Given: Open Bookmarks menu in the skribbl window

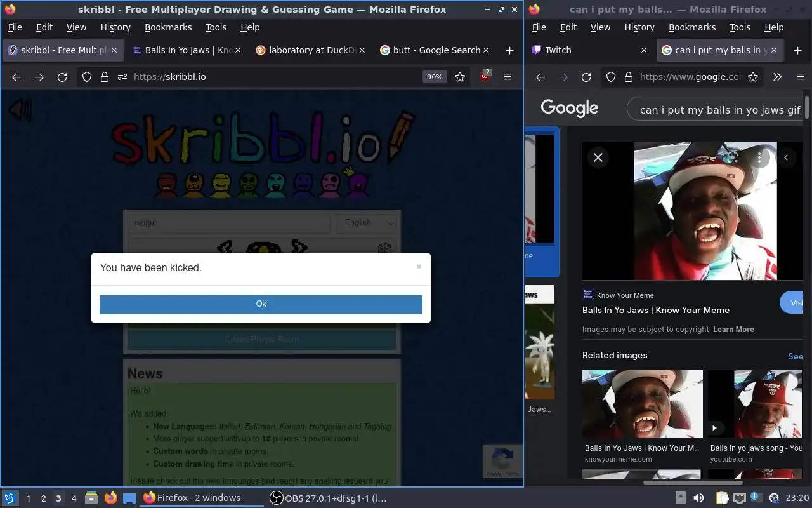Looking at the screenshot, I should click(x=168, y=27).
